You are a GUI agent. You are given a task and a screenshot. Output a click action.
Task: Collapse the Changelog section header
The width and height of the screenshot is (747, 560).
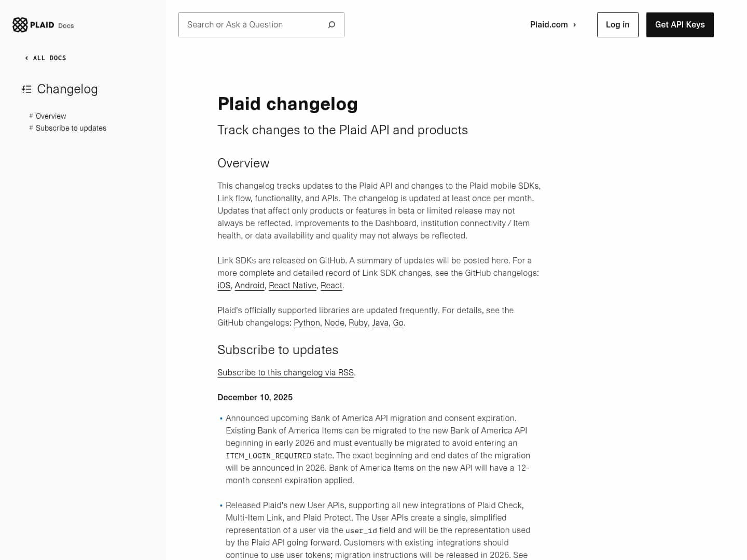pyautogui.click(x=67, y=89)
